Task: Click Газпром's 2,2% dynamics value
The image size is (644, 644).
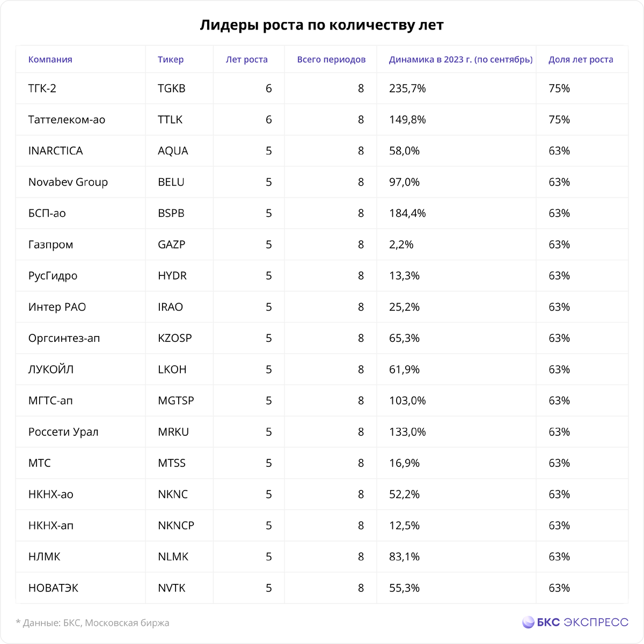Action: [x=401, y=245]
